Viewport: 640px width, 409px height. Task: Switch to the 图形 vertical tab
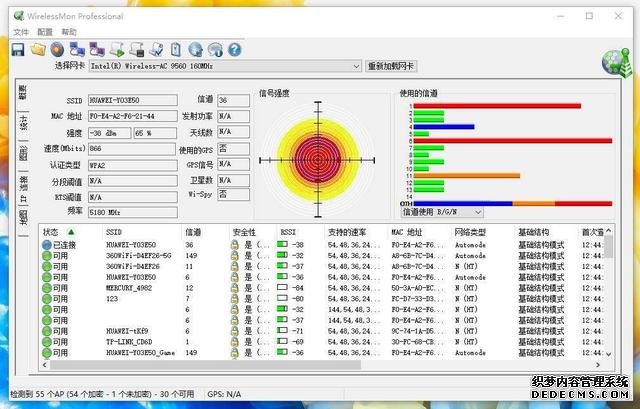(23, 153)
